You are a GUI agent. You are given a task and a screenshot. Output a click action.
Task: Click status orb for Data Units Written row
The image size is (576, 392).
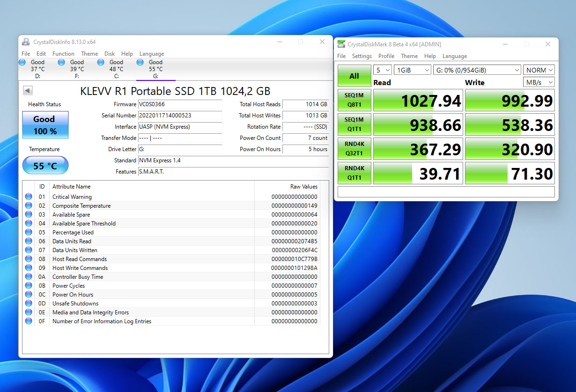pos(29,250)
